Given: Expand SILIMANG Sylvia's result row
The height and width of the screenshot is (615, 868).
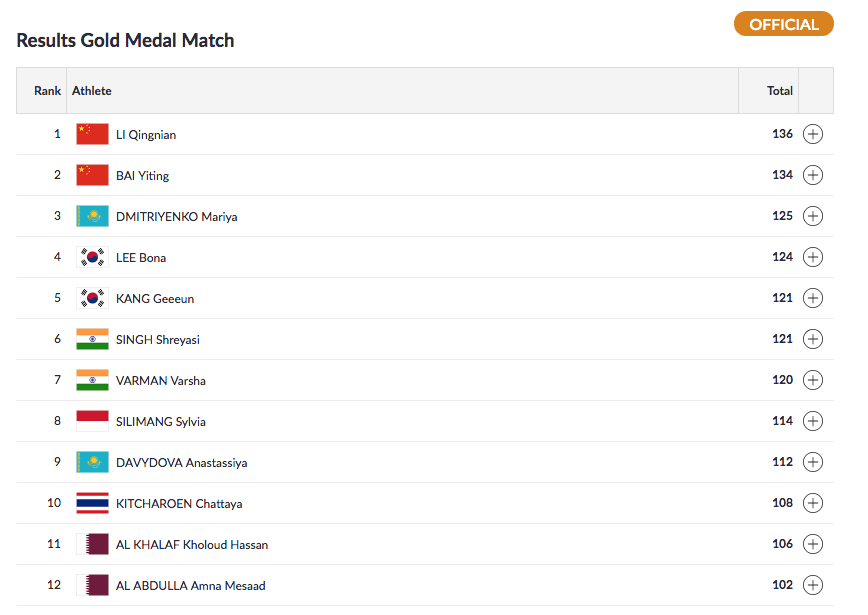Looking at the screenshot, I should 813,422.
